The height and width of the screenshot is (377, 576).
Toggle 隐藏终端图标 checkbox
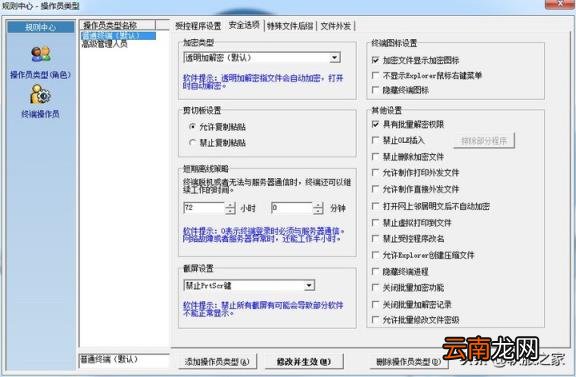(x=375, y=90)
